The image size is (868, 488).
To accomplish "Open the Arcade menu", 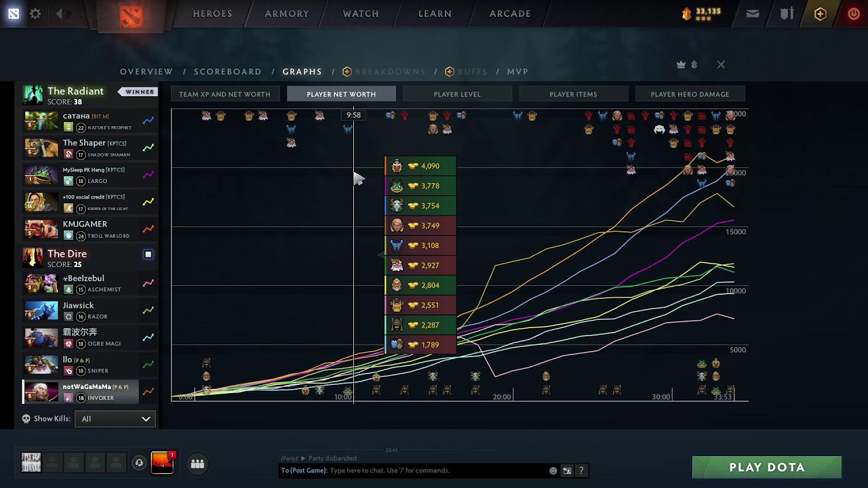I will 510,14.
